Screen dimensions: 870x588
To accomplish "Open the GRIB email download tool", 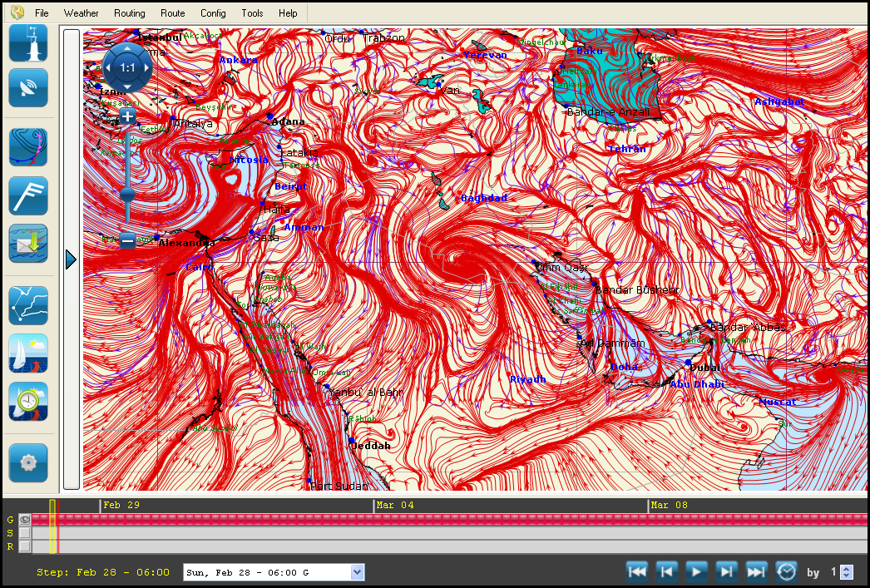I will (x=28, y=244).
